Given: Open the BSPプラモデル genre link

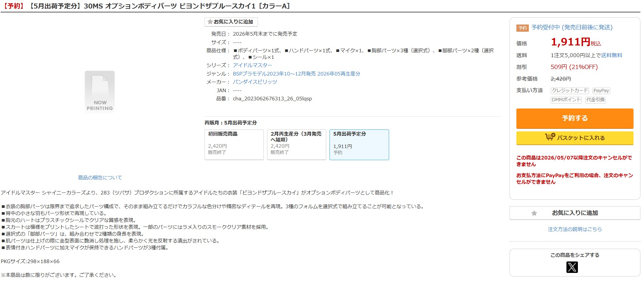Looking at the screenshot, I should click(x=296, y=74).
